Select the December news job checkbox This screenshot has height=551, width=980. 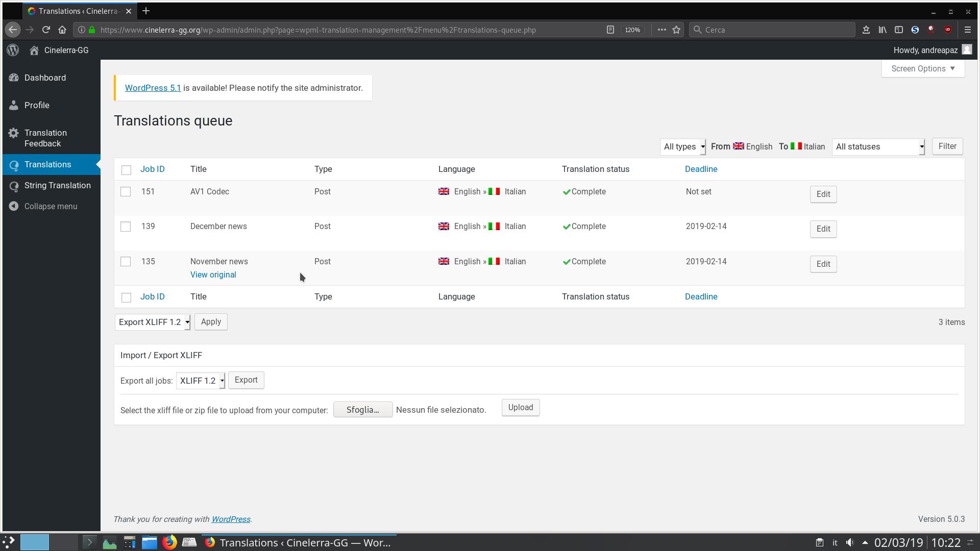(x=126, y=227)
